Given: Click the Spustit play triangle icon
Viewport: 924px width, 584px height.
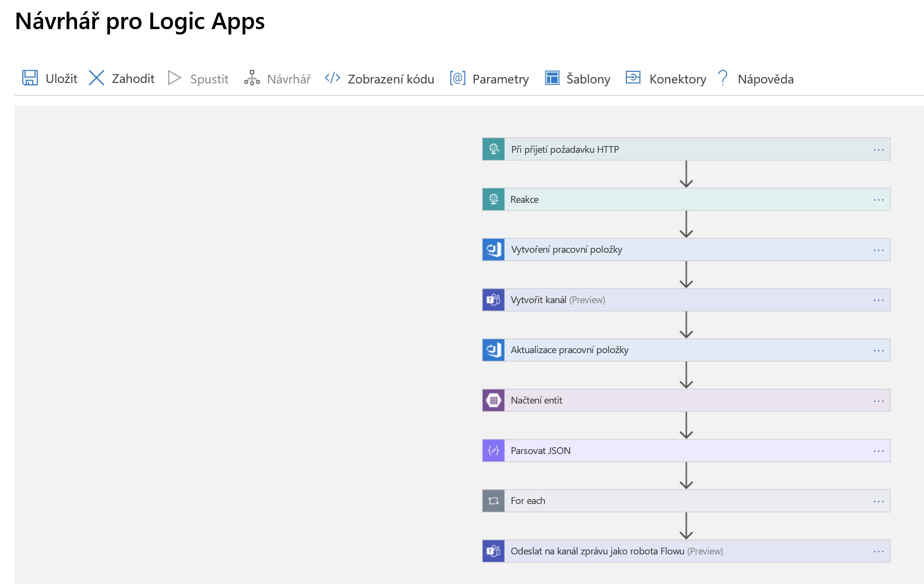Looking at the screenshot, I should pyautogui.click(x=175, y=78).
